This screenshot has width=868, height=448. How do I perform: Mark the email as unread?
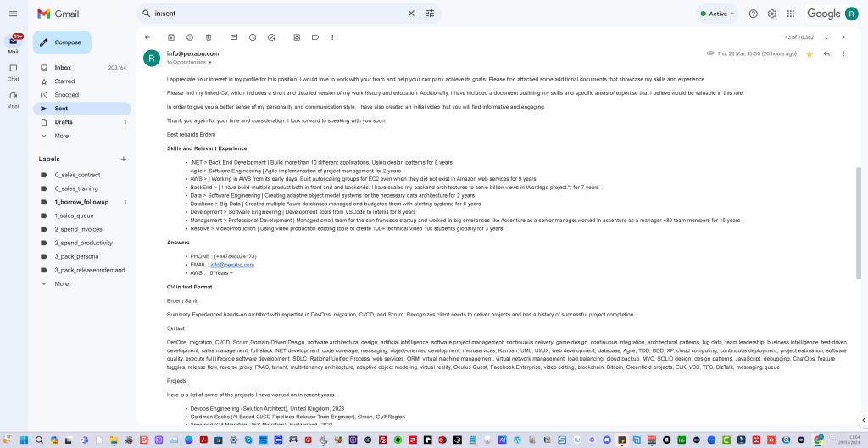[234, 37]
